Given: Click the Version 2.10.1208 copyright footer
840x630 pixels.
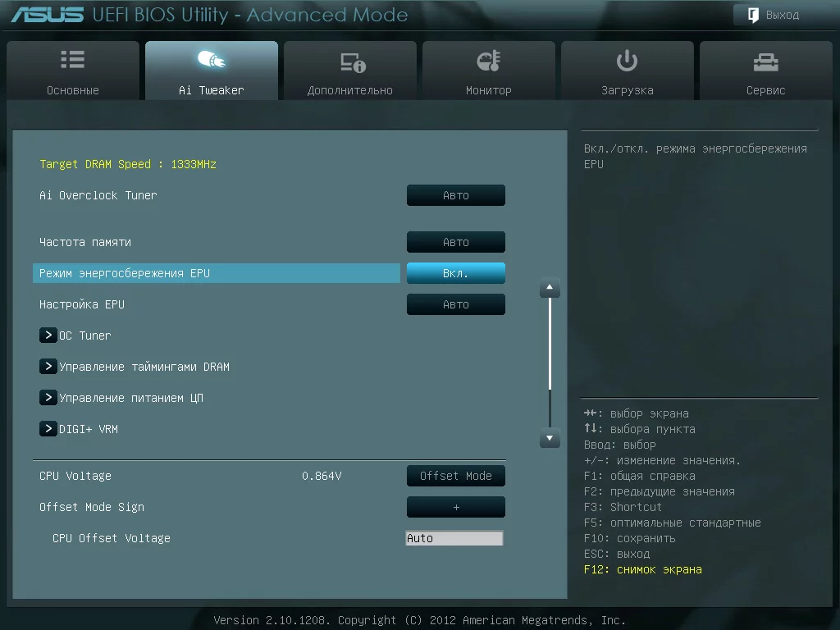Looking at the screenshot, I should click(x=419, y=620).
